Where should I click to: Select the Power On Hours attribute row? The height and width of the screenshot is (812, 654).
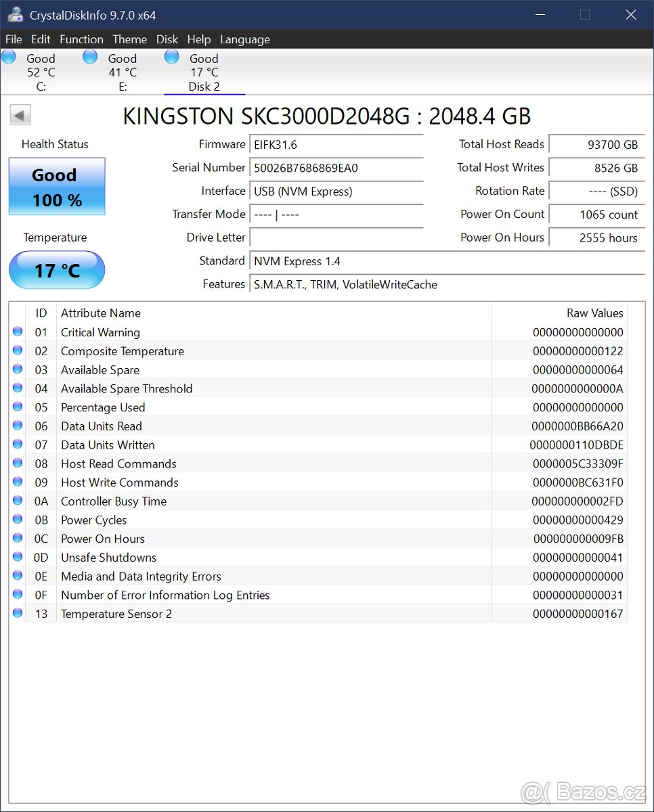271,539
